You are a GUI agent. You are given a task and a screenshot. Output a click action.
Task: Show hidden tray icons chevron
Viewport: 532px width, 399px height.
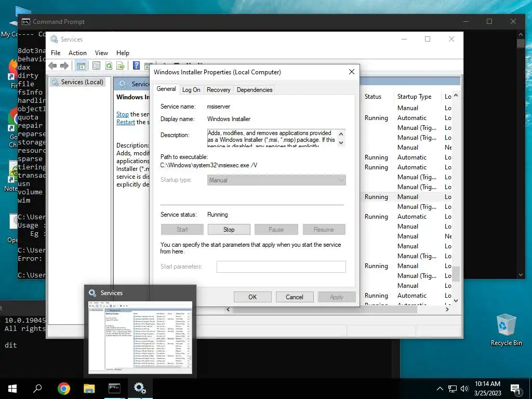click(440, 389)
